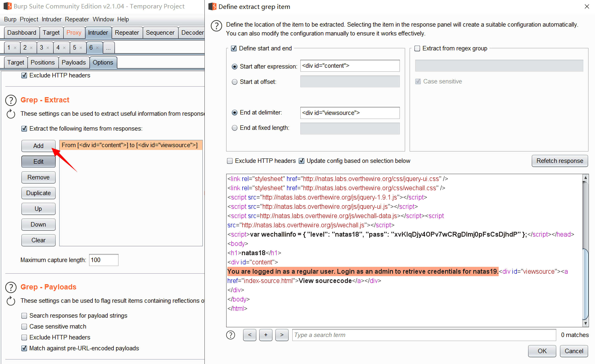Go to next search match button

point(282,335)
